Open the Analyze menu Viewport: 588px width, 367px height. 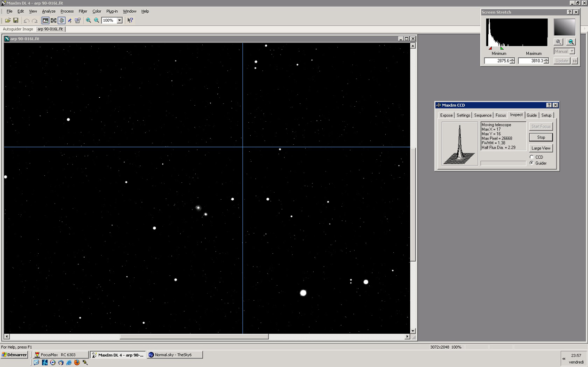point(48,11)
